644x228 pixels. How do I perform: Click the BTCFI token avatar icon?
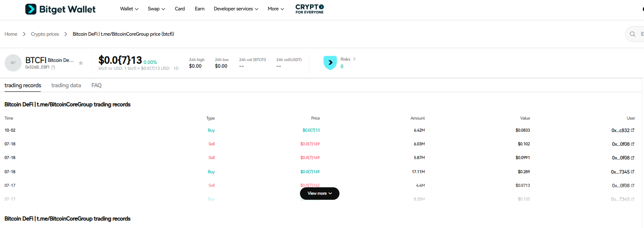pos(13,63)
